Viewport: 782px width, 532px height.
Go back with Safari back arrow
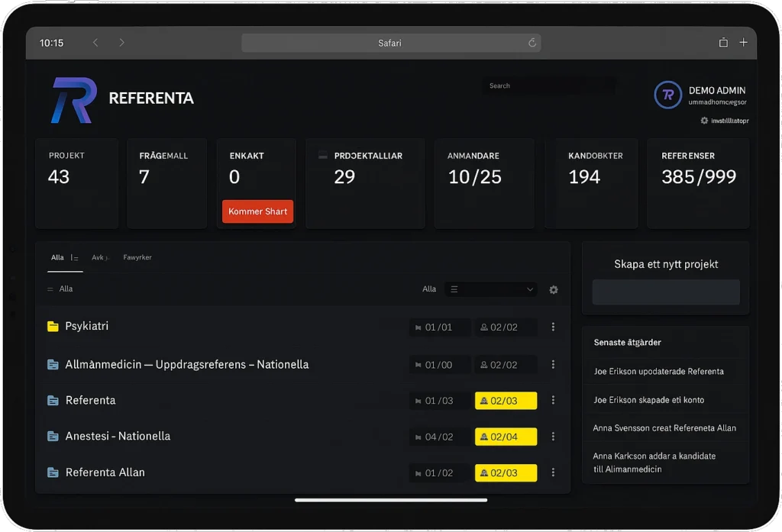click(95, 43)
